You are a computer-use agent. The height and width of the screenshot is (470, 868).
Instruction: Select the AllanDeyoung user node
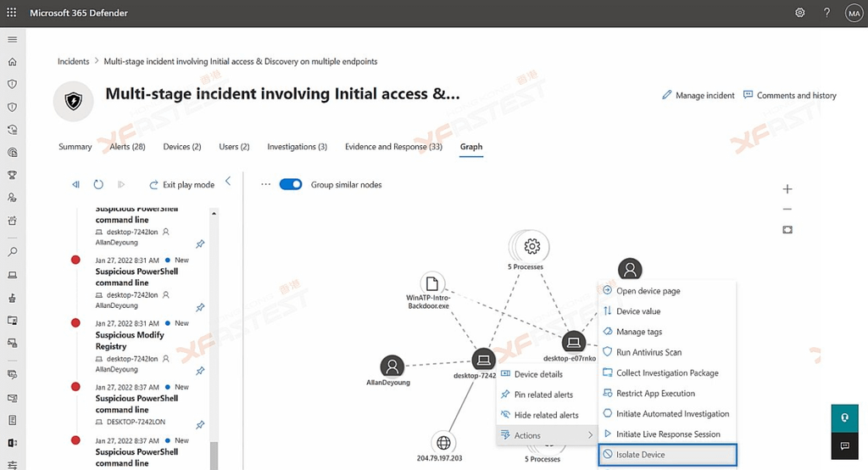point(392,366)
